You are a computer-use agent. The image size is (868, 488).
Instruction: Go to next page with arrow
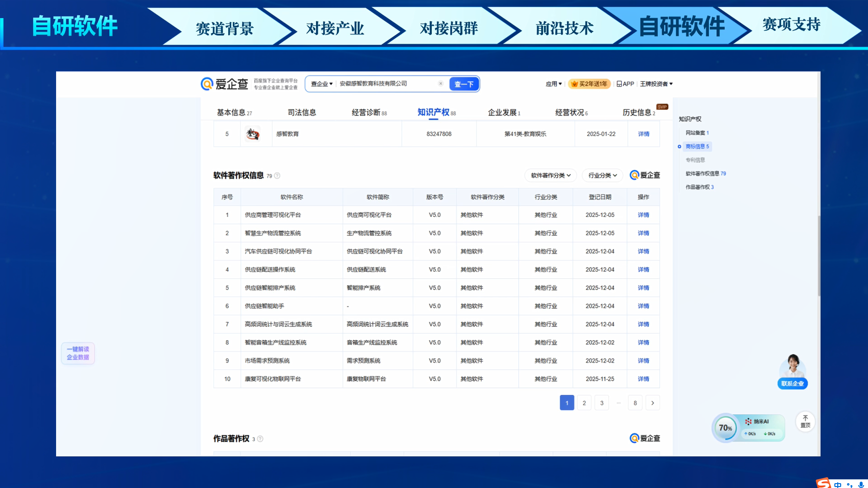(652, 403)
